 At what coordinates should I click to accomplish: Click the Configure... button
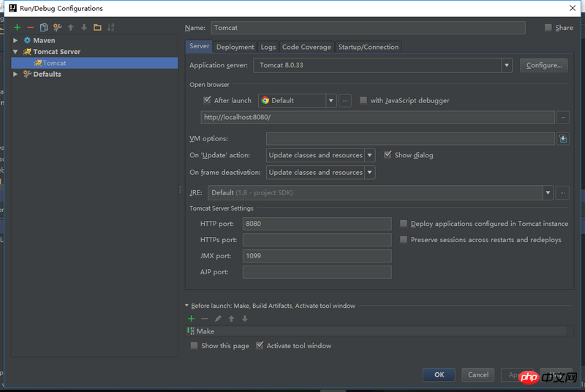(544, 65)
